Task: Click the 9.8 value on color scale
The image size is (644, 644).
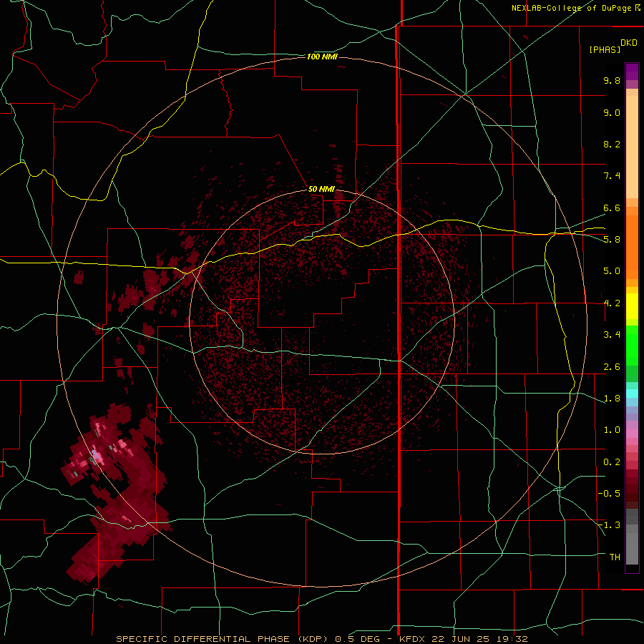Action: click(612, 80)
